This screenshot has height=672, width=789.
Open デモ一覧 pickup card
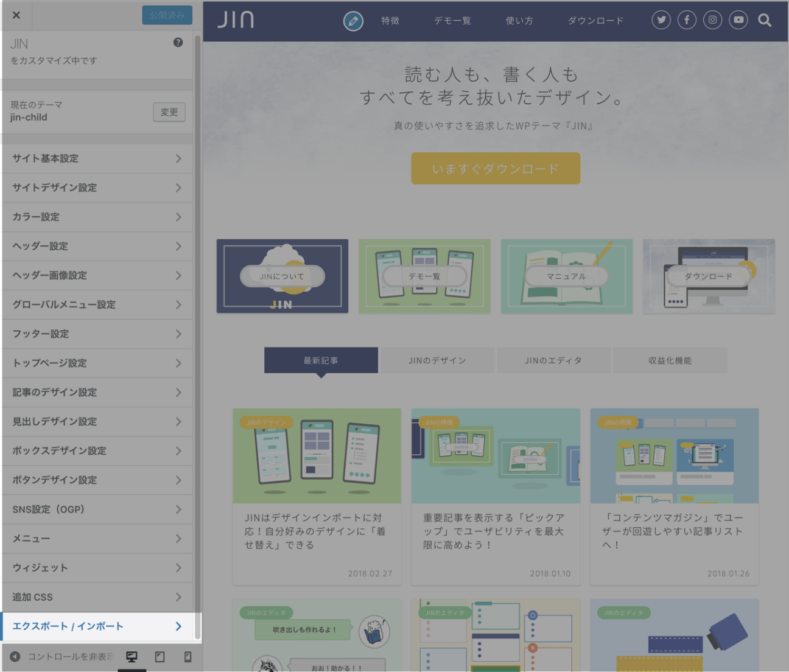click(x=424, y=276)
